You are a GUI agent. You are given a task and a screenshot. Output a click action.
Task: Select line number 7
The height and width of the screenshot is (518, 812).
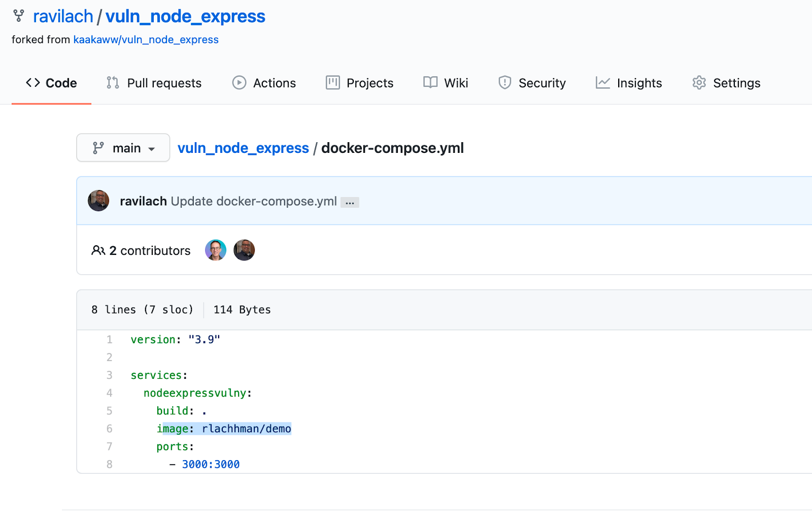(109, 446)
